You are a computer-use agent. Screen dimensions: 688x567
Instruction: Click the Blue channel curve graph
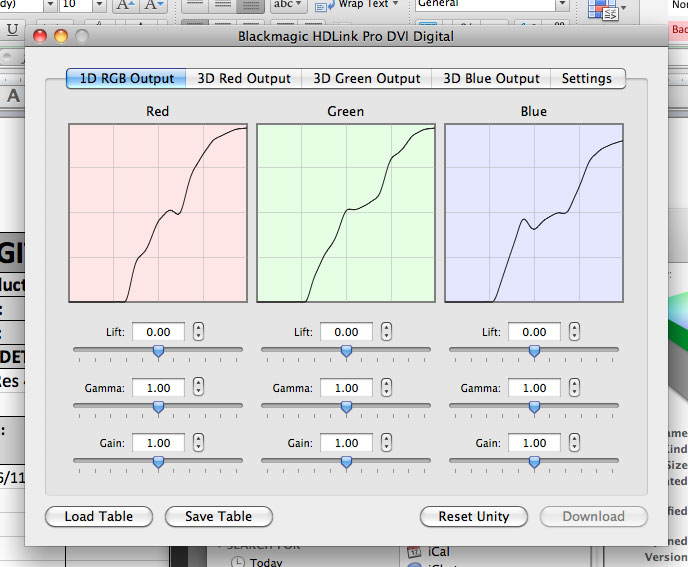[x=534, y=213]
